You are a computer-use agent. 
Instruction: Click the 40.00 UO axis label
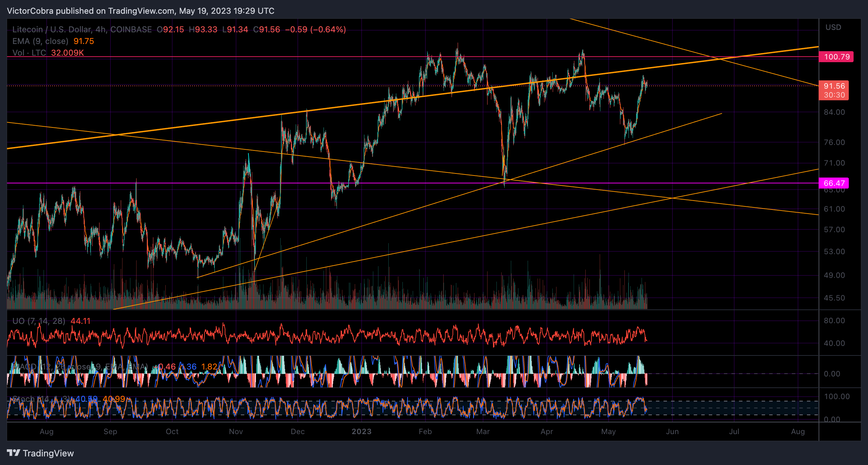[x=834, y=343]
